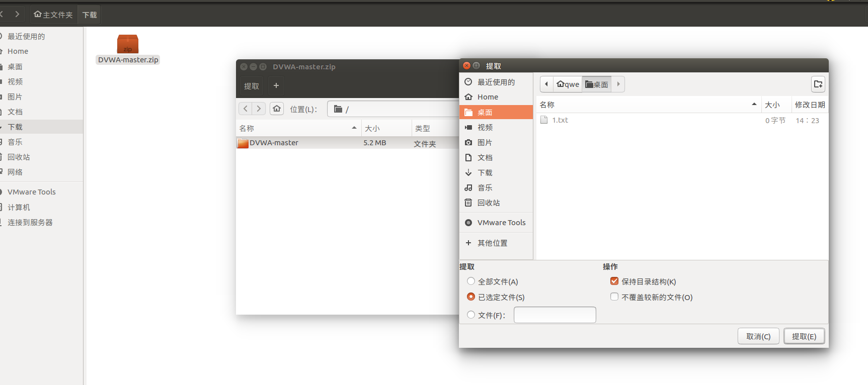
Task: Go back in archive manager window
Action: [245, 109]
